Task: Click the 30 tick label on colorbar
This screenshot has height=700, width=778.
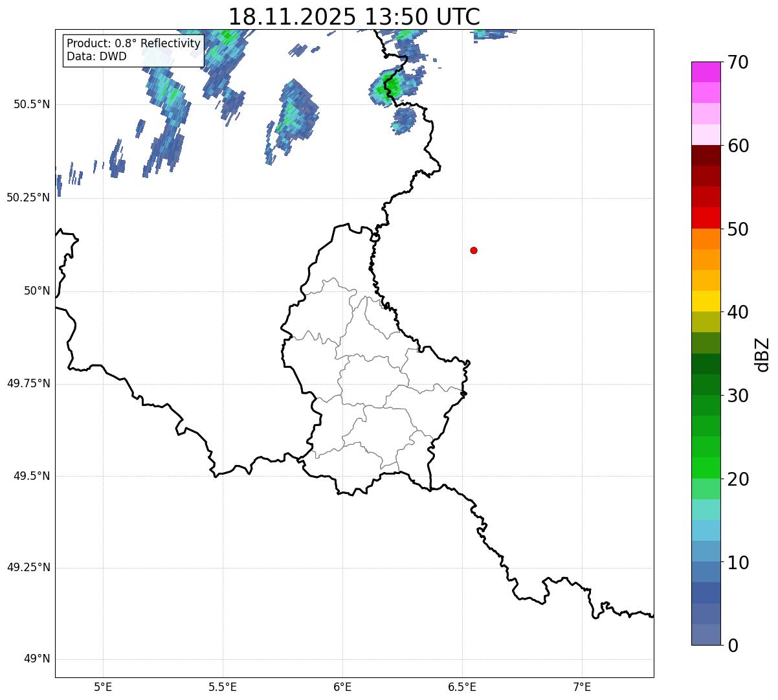Action: click(x=738, y=396)
